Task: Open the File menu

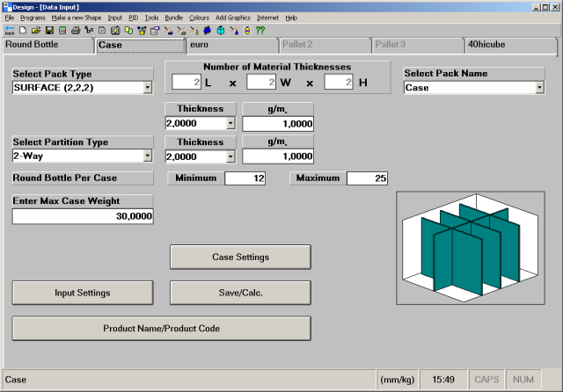Action: coord(10,18)
